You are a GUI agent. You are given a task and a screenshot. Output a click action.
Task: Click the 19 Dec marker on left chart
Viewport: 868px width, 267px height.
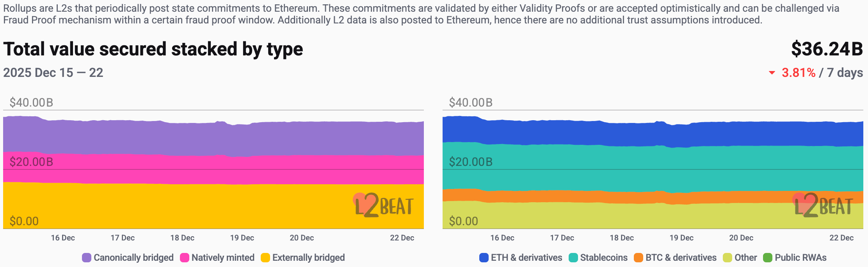[242, 238]
